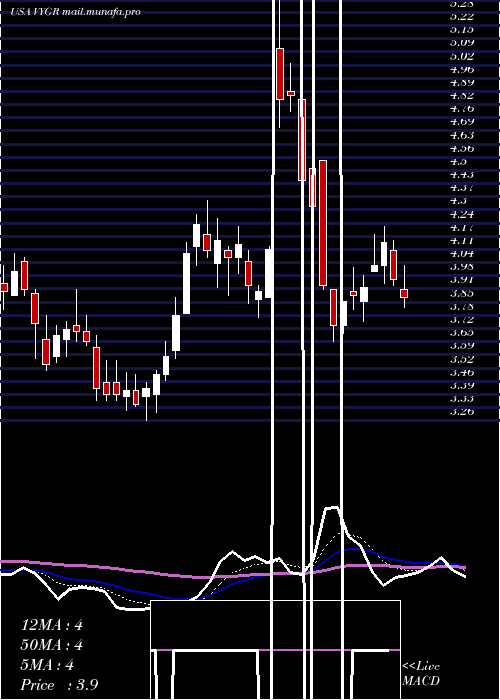Viewport: 500px width, 700px height.
Task: Click the <<Live label
Action: coord(421,667)
